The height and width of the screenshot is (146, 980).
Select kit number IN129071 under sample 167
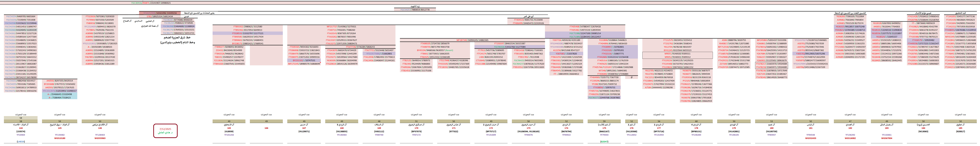304,132
